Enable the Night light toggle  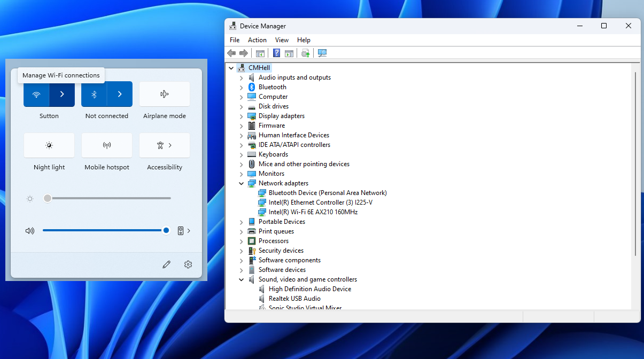pos(49,145)
